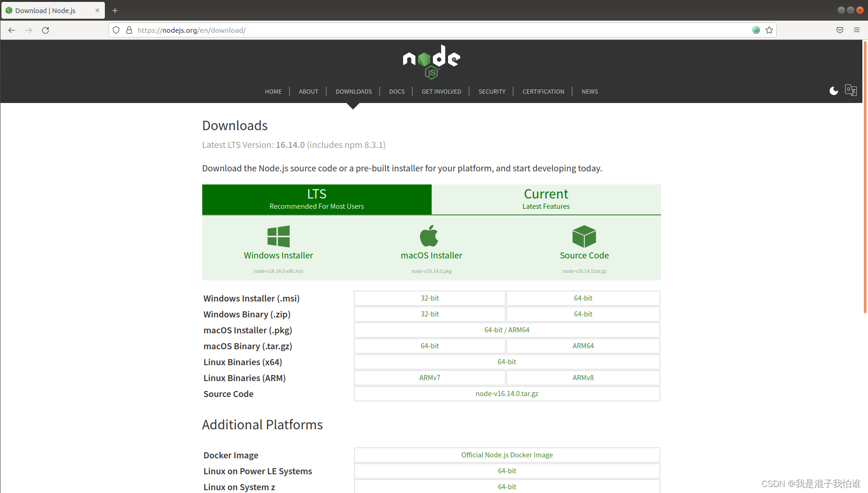Download Linux on System z 64-bit
Viewport: 868px width, 493px height.
point(507,486)
